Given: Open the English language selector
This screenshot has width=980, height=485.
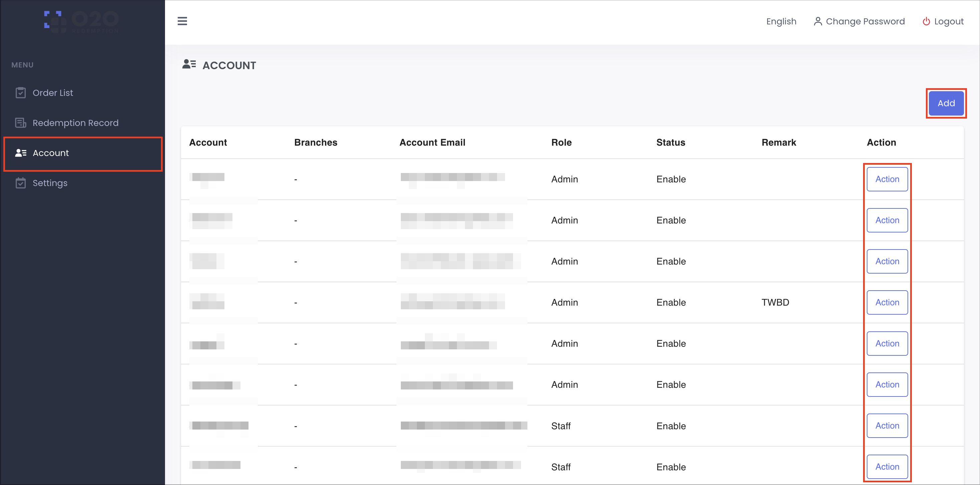Looking at the screenshot, I should point(781,21).
